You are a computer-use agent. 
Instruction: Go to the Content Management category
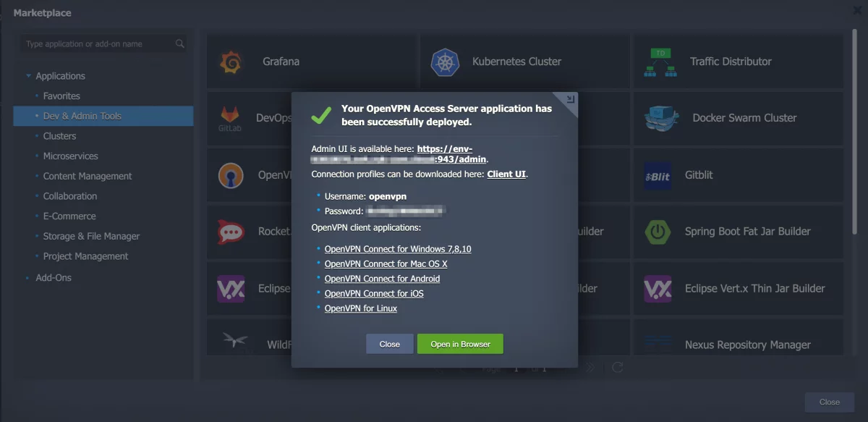tap(88, 177)
